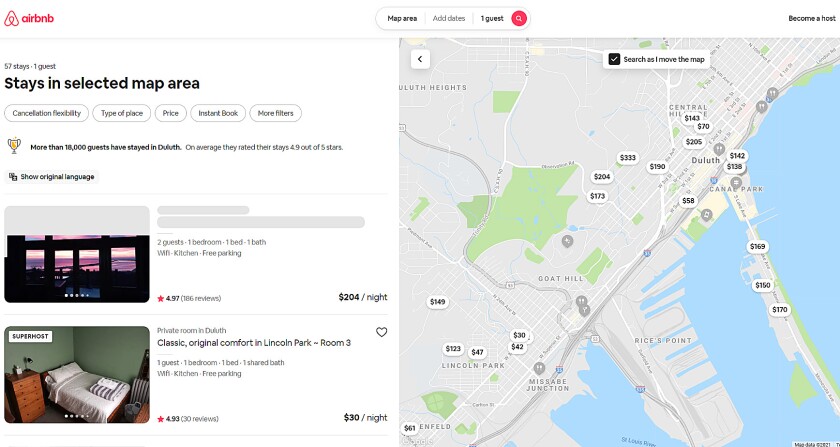Select the Map area search tab

pos(402,18)
